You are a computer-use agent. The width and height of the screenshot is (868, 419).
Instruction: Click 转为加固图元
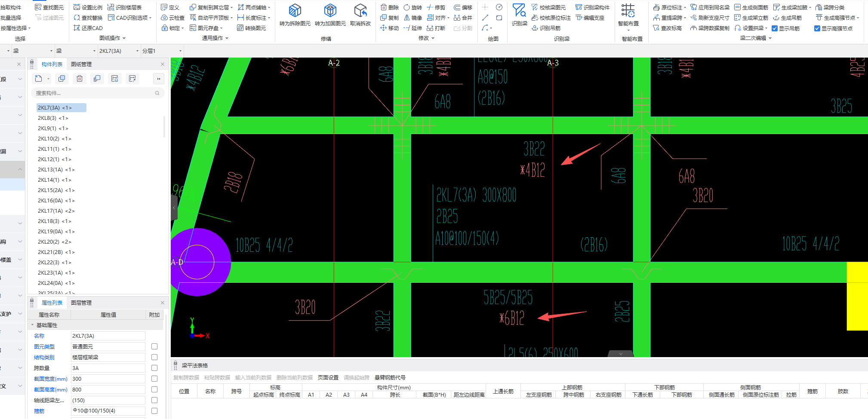point(330,15)
